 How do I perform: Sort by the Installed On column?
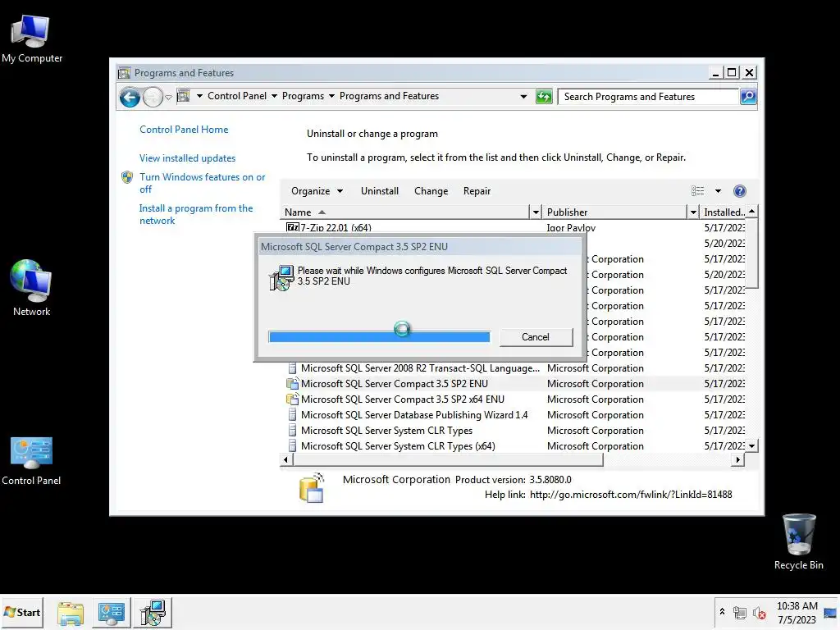724,212
